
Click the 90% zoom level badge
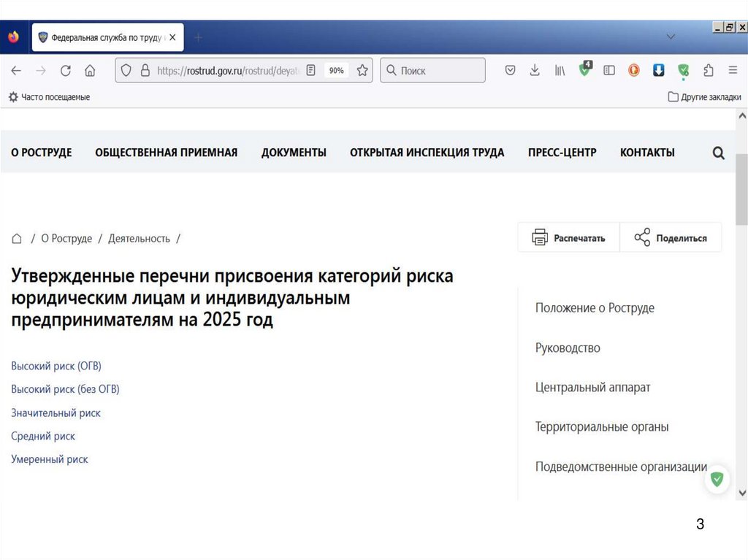[336, 71]
